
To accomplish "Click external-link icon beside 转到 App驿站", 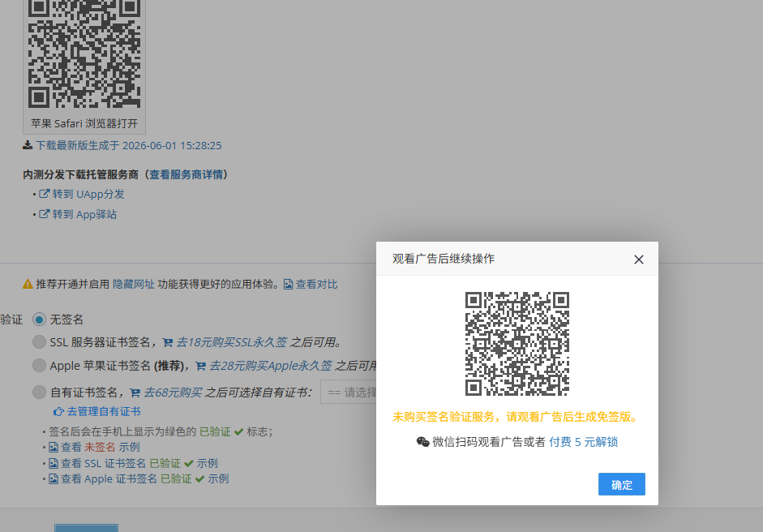I will 44,213.
